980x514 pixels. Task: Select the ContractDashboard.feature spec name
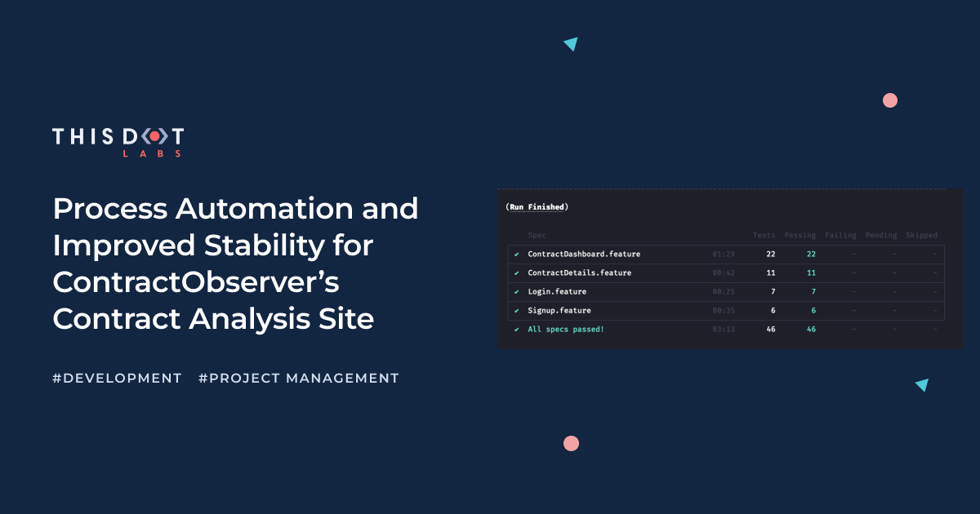(x=584, y=254)
